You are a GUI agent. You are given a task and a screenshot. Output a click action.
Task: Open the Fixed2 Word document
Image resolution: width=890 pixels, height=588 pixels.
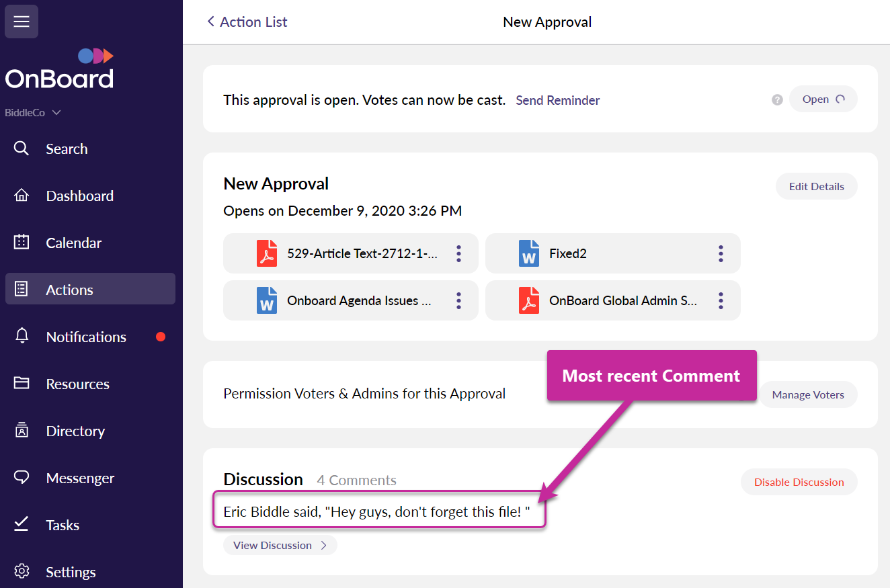(x=612, y=253)
